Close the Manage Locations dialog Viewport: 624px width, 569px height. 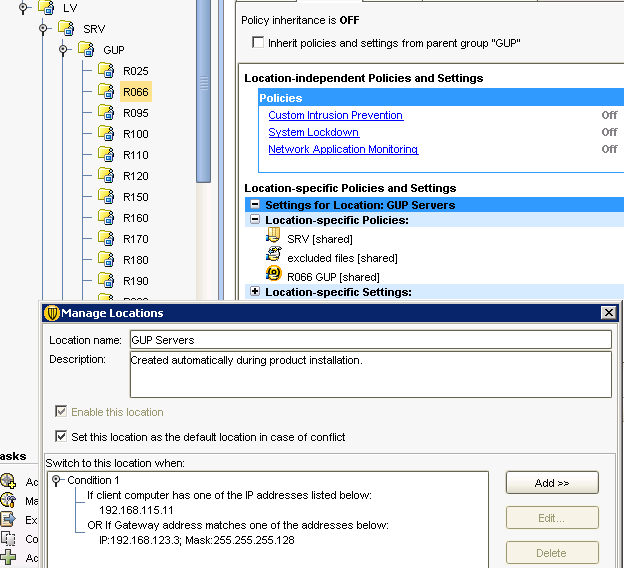[x=608, y=313]
